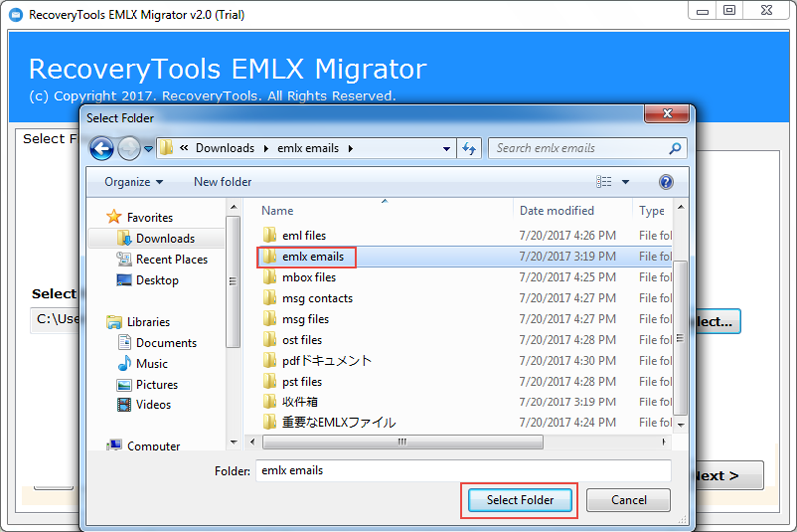This screenshot has width=797, height=532.
Task: Select the 'eml files' name text
Action: (x=304, y=236)
